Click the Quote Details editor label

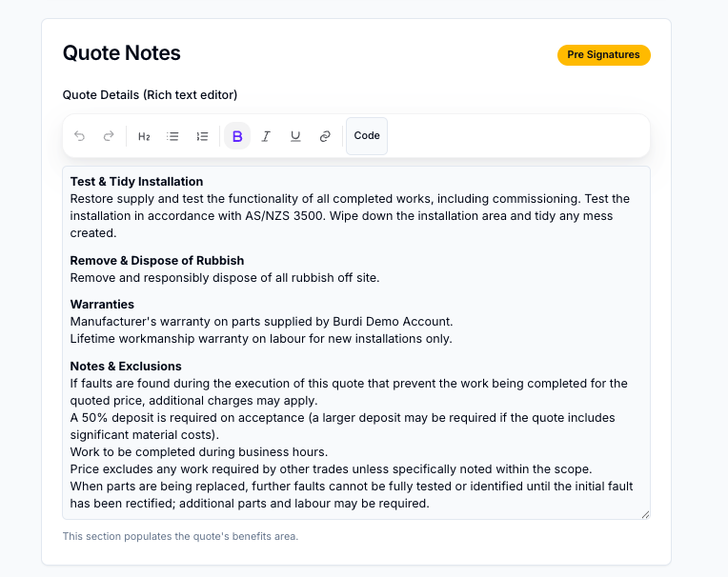pyautogui.click(x=150, y=94)
